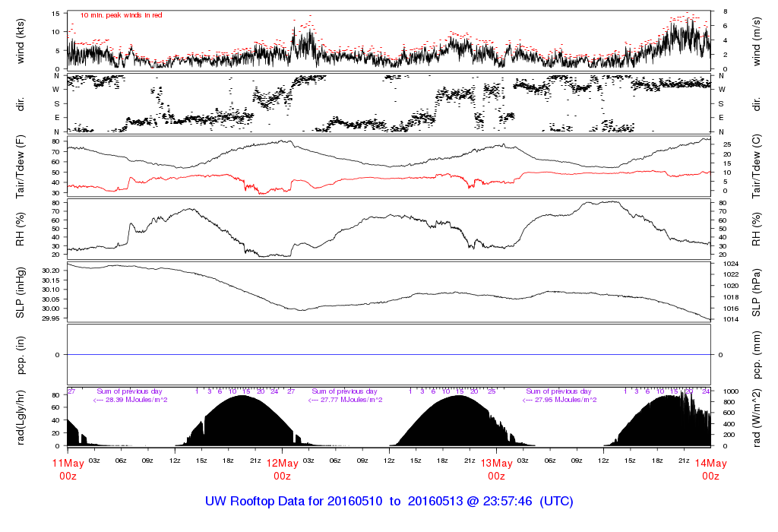Select the 12May 00z date marker
The width and height of the screenshot is (778, 532).
282,470
